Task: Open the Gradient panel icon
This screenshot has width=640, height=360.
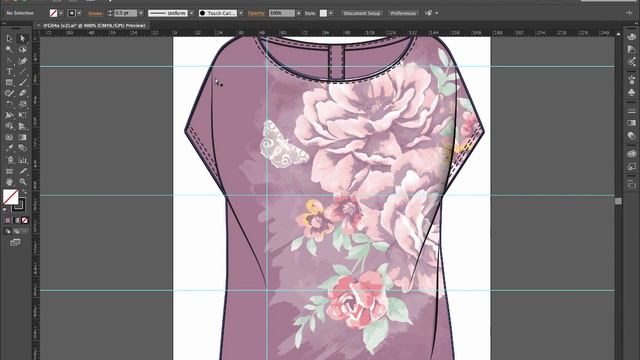Action: click(631, 123)
